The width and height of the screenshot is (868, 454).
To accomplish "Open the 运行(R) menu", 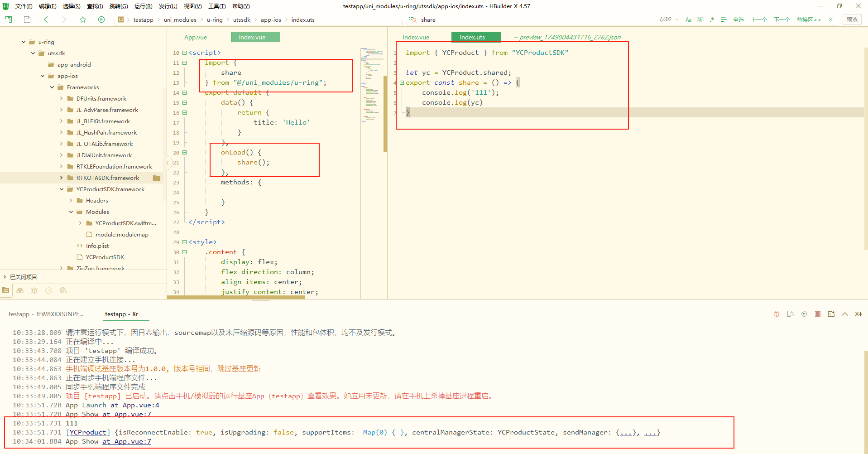I will coord(143,6).
